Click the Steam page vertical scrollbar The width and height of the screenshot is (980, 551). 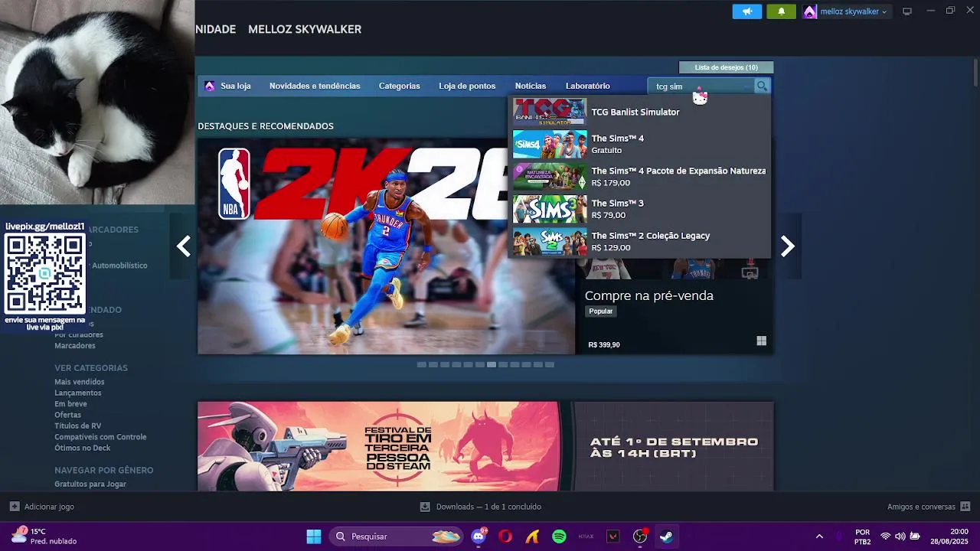click(x=975, y=73)
